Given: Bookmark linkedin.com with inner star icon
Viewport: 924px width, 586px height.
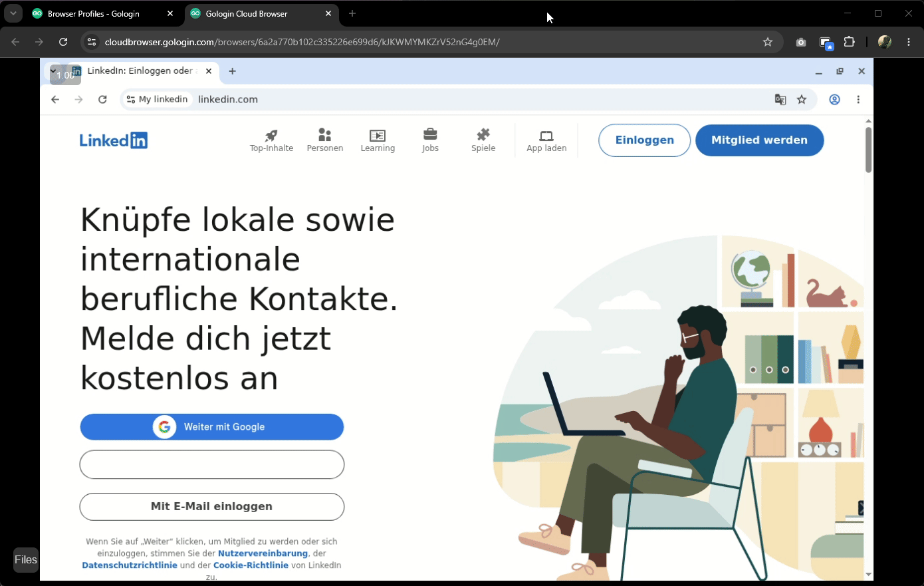Looking at the screenshot, I should click(x=802, y=100).
